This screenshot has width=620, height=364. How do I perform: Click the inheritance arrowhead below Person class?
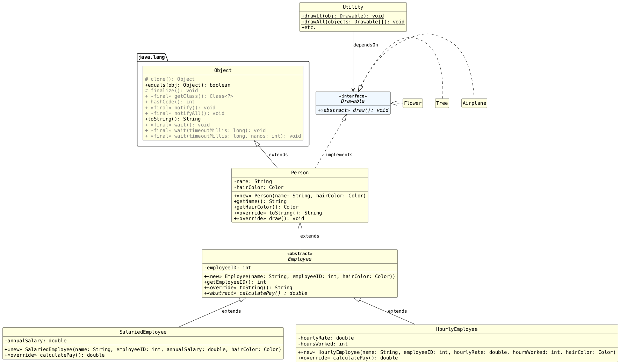(x=300, y=226)
